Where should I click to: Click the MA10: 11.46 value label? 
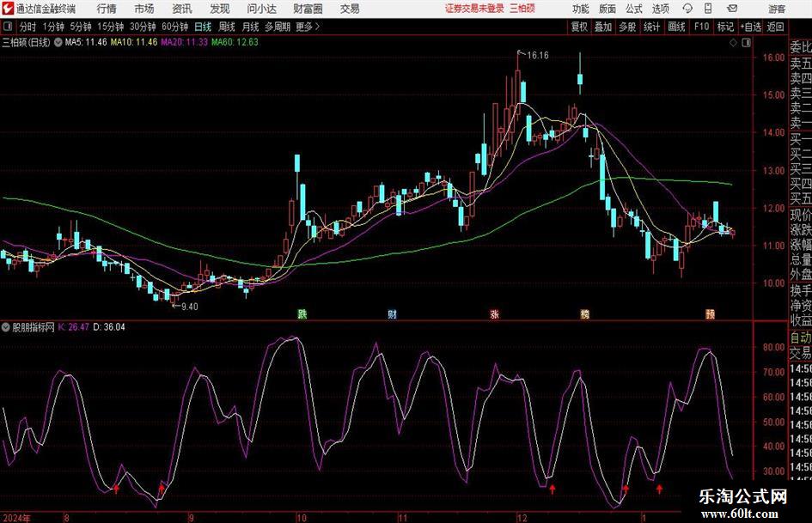pos(134,42)
